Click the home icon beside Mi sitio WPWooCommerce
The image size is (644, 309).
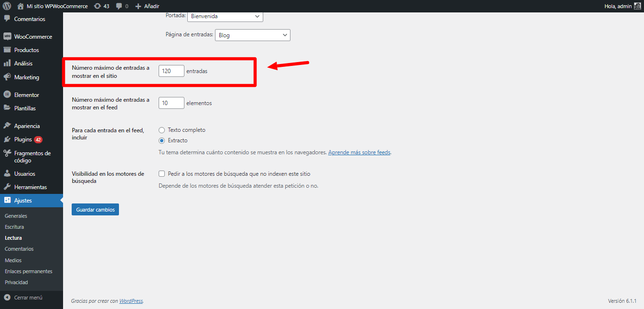[20, 6]
